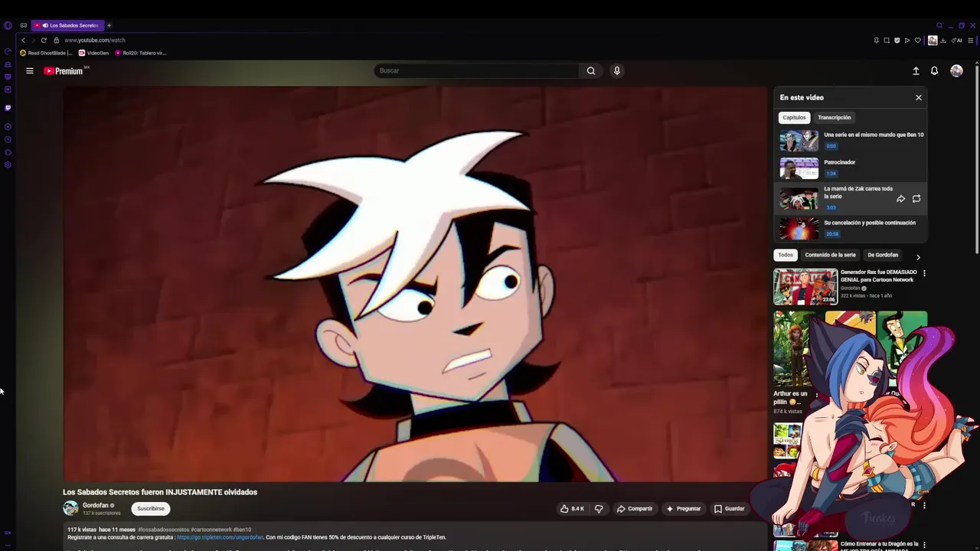Save video with Guardar button

[x=729, y=508]
